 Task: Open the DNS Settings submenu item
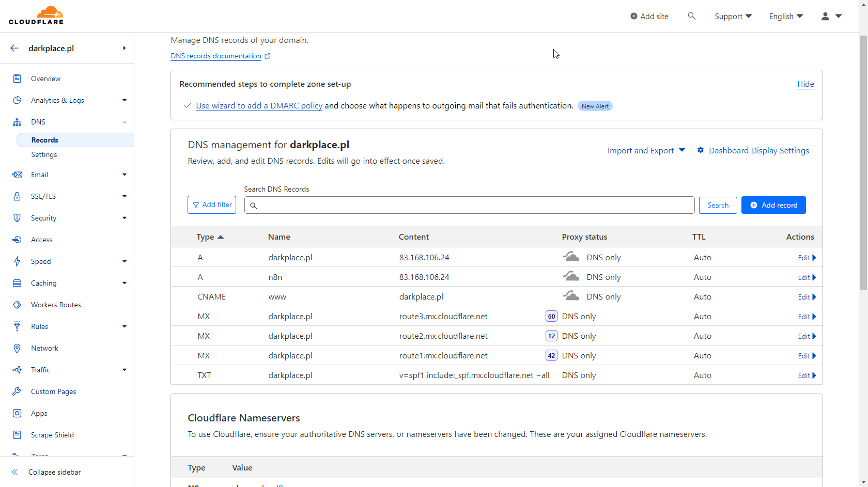pos(44,154)
